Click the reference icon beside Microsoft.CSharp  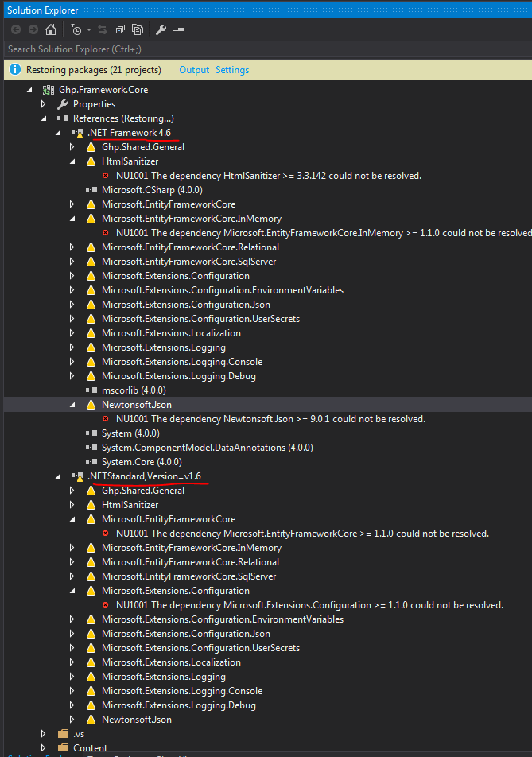pos(91,190)
